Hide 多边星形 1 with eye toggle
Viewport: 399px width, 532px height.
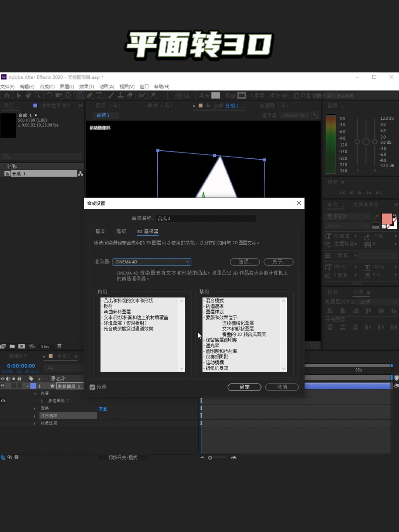coord(3,401)
